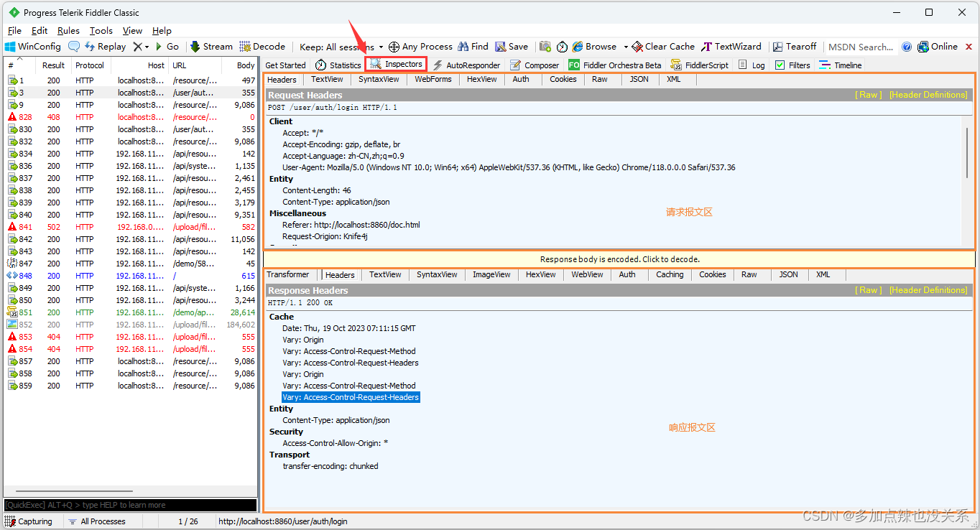Click the Tearoff toolbar button
Viewport: 980px width, 530px height.
coord(795,47)
